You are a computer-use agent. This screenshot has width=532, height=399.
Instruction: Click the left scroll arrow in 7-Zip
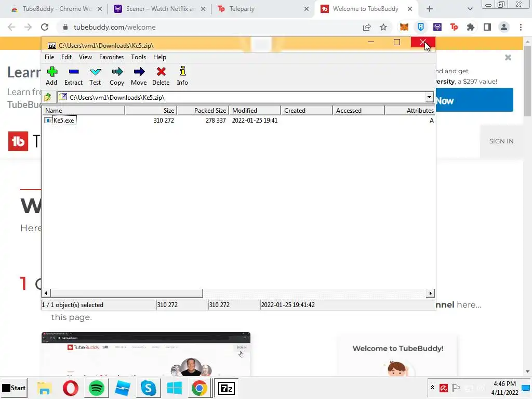coord(46,293)
